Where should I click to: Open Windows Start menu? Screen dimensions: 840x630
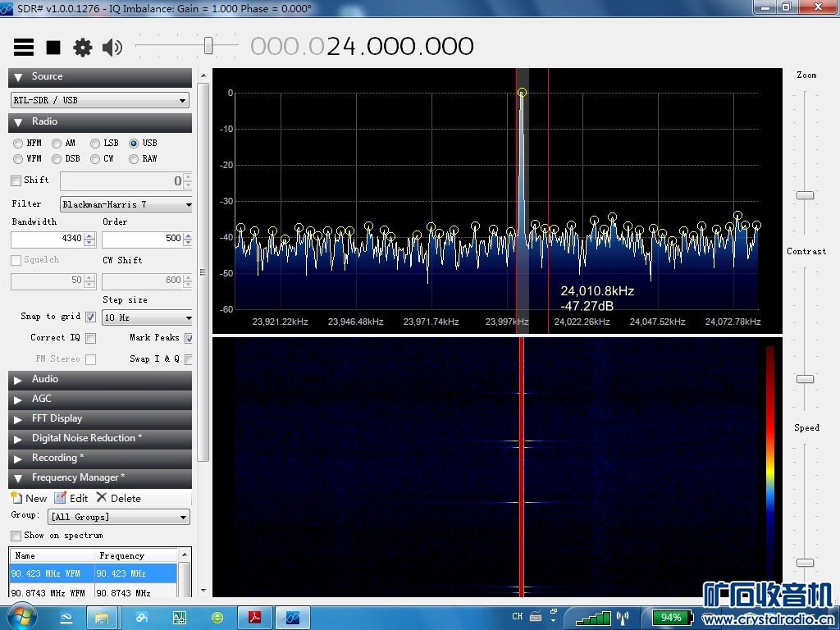click(x=21, y=616)
